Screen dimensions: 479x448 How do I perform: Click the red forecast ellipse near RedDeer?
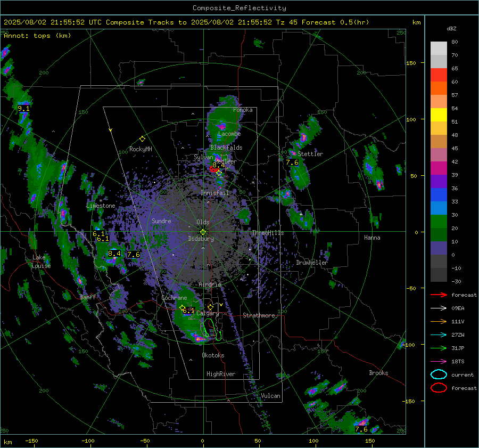coord(214,169)
